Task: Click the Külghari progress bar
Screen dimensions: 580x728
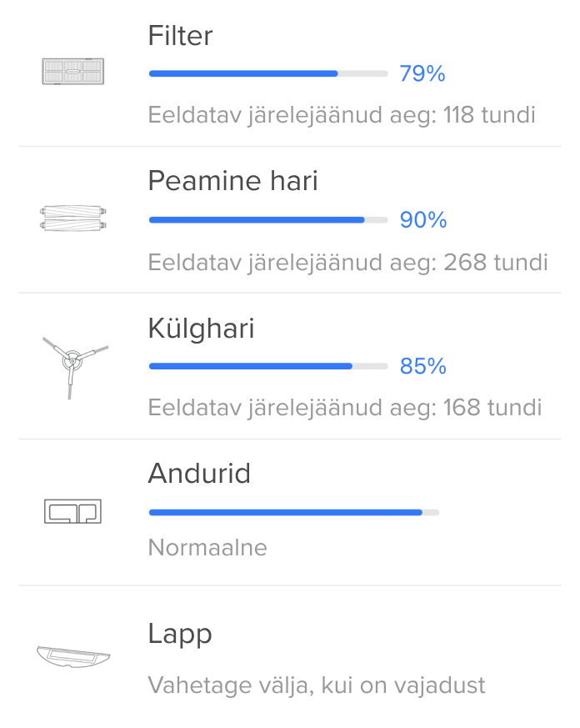Action: point(267,366)
